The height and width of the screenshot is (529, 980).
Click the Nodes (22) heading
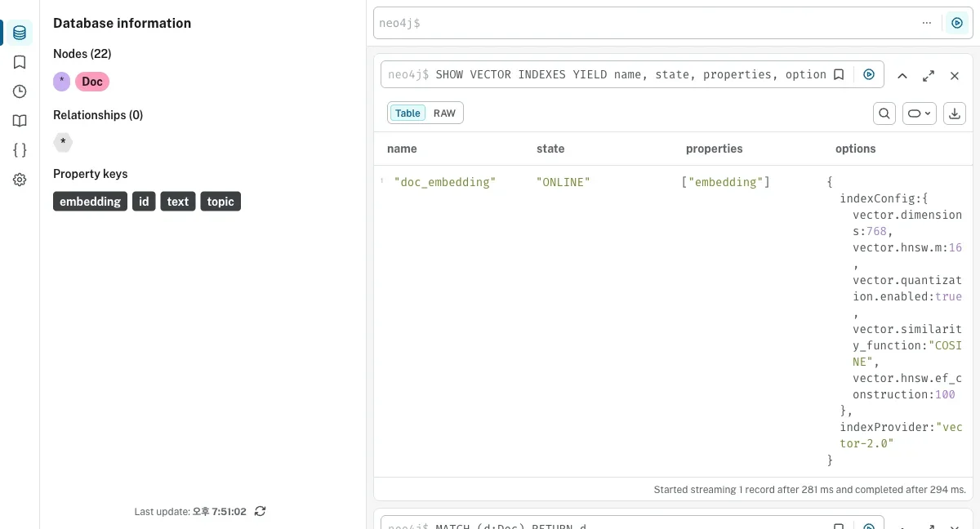point(82,54)
